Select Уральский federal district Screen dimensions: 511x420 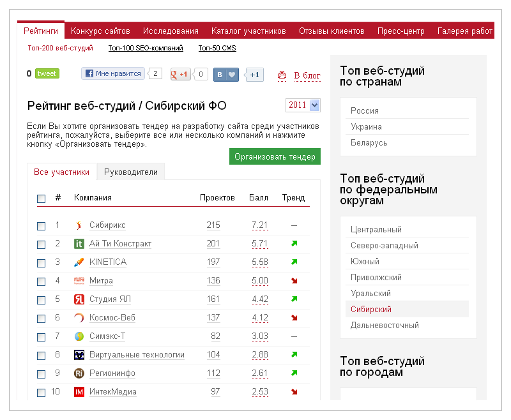[407, 294]
